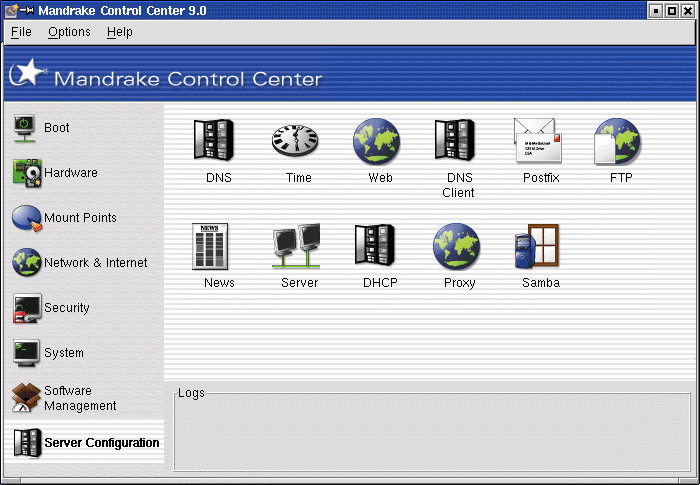Select the Server Configuration rack icon

point(27,443)
